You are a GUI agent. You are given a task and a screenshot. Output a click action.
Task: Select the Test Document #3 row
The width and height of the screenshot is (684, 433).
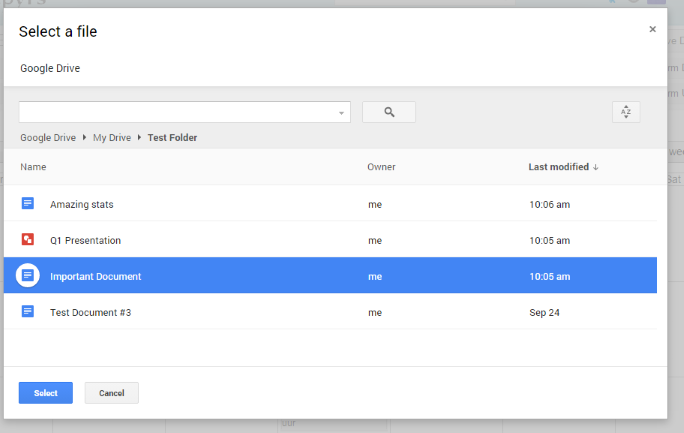(x=330, y=311)
